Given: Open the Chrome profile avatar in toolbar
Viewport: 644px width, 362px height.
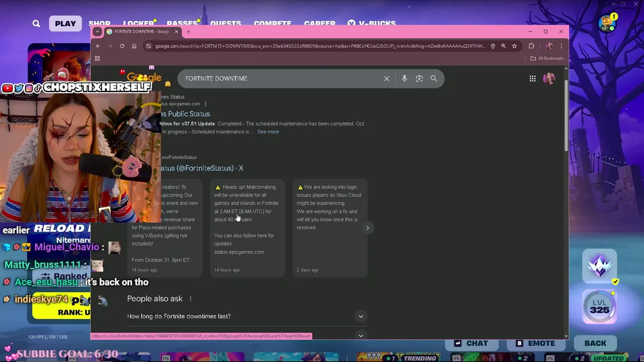Looking at the screenshot, I should (549, 46).
